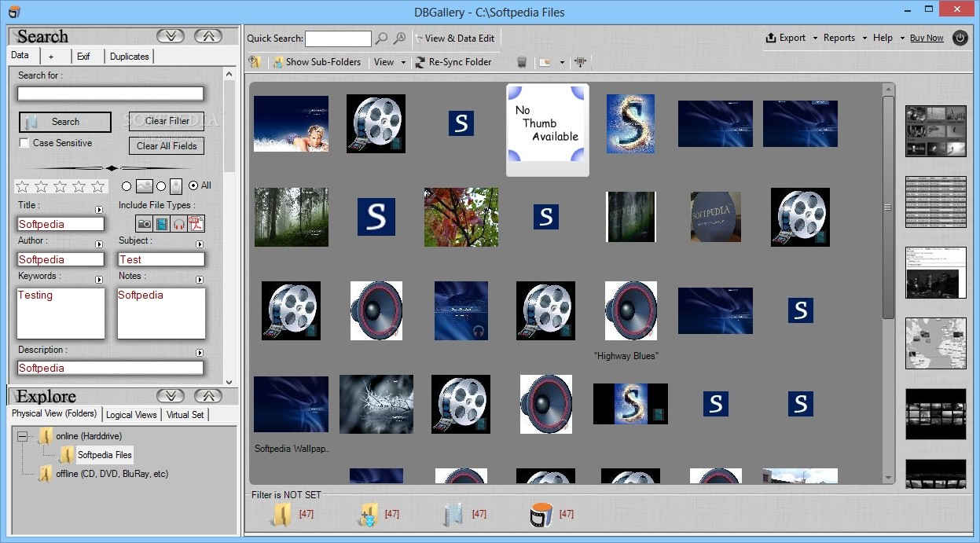
Task: Select Softpedia Files folder in tree
Action: (x=105, y=455)
